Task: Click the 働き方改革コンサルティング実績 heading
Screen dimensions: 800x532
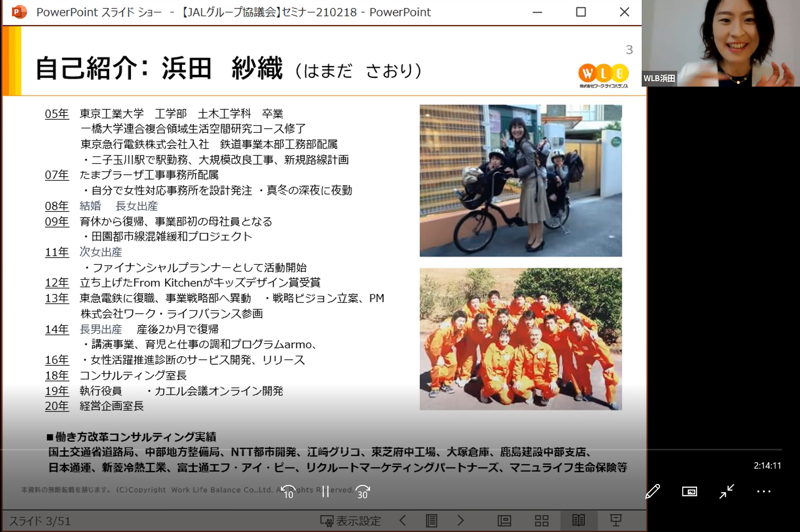Action: tap(131, 437)
